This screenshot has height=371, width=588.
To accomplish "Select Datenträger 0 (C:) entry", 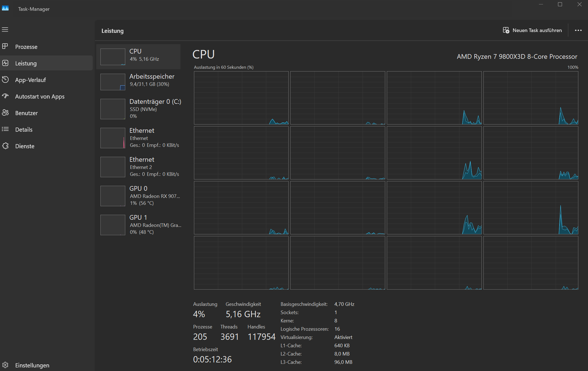I will tap(139, 109).
